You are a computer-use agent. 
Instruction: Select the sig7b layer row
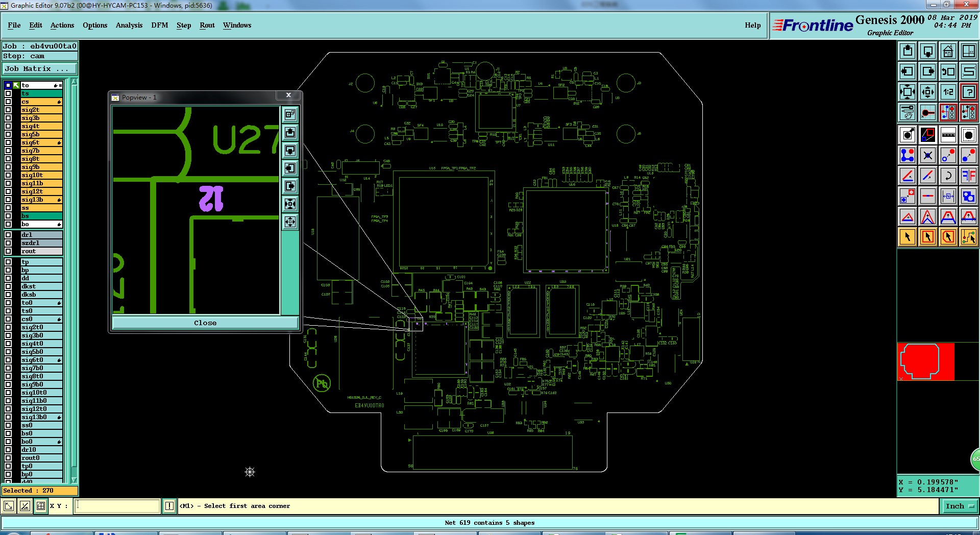click(41, 151)
